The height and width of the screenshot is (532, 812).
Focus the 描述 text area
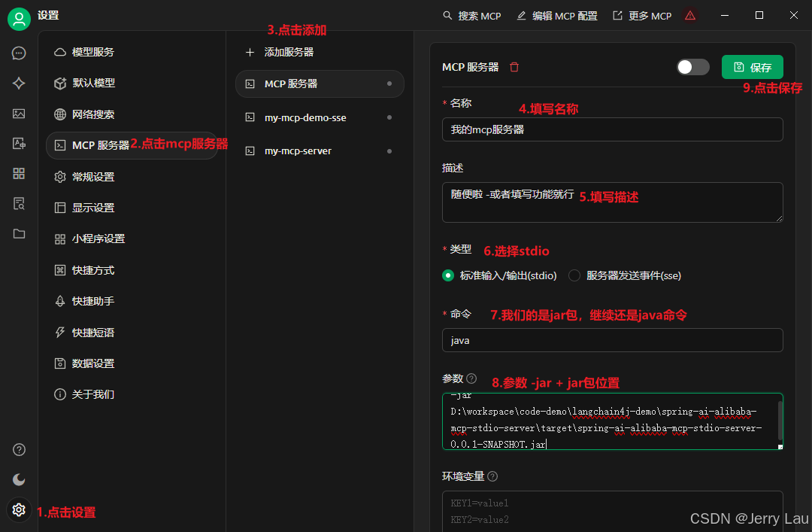612,202
